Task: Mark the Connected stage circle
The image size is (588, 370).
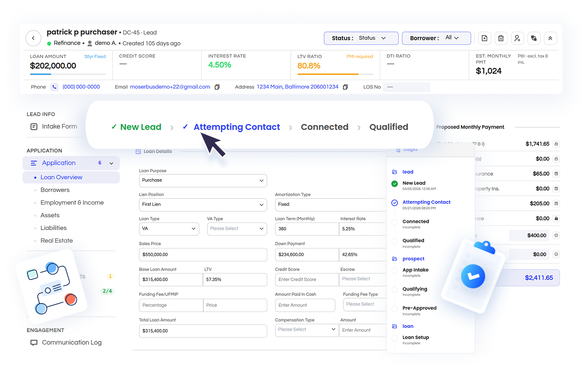Action: pos(395,222)
